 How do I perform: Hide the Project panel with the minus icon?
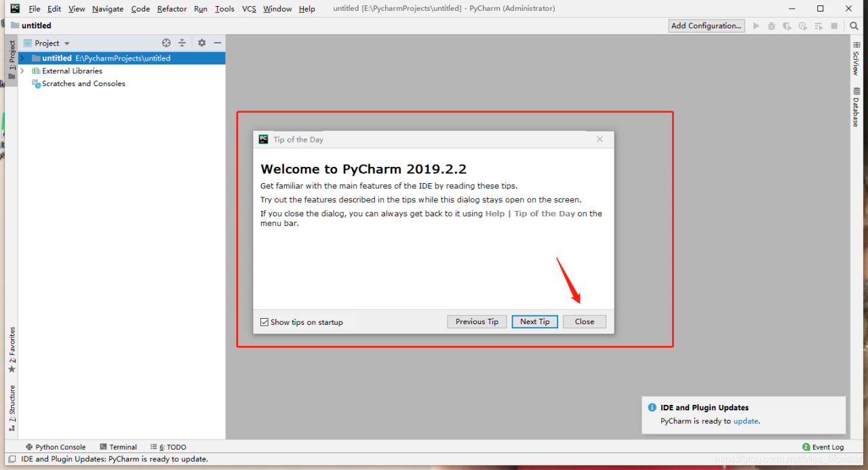(x=216, y=43)
